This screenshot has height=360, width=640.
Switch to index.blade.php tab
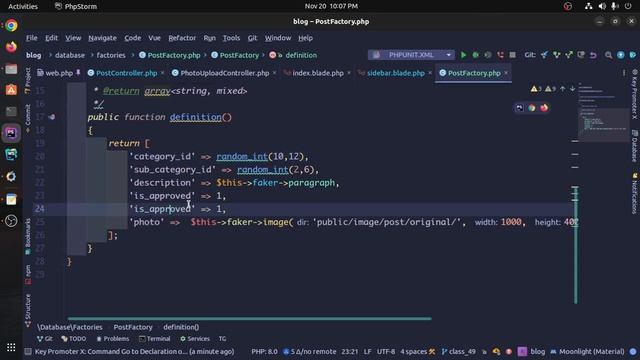point(318,73)
